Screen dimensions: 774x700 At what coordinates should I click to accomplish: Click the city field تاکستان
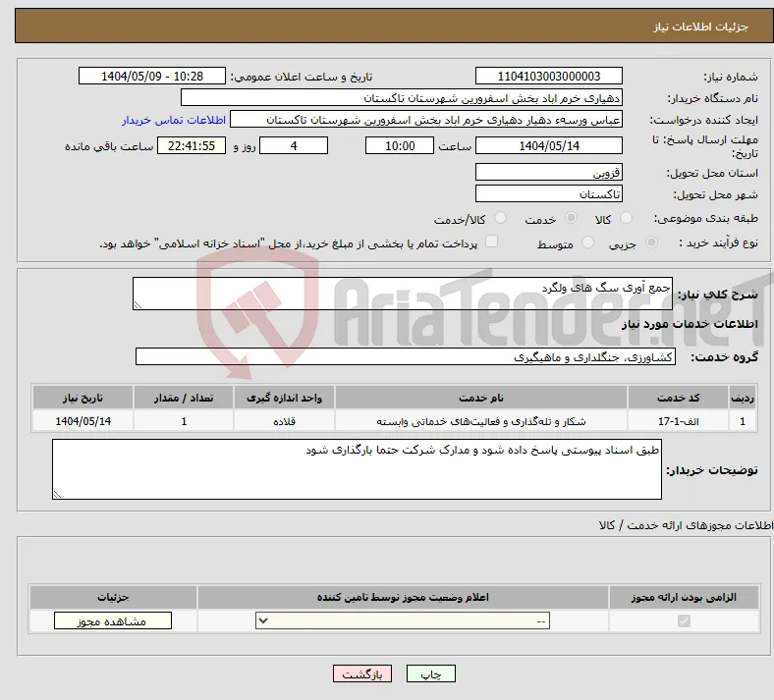pyautogui.click(x=549, y=193)
